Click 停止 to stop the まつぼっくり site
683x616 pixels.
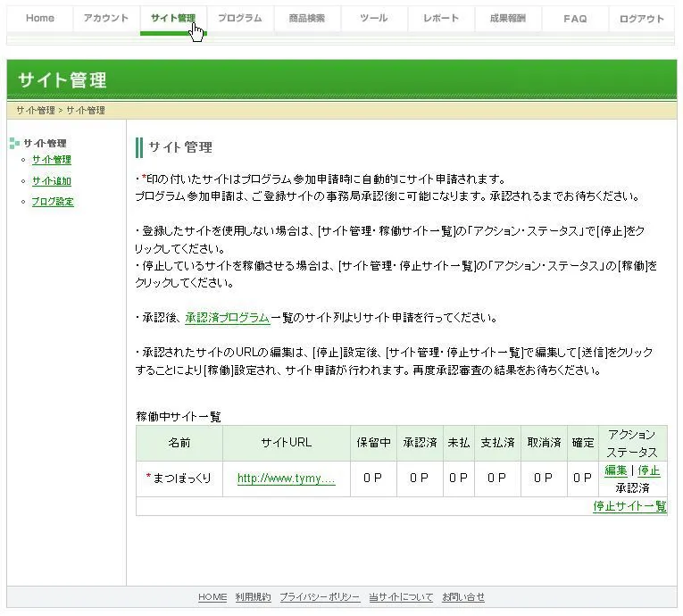click(x=649, y=470)
